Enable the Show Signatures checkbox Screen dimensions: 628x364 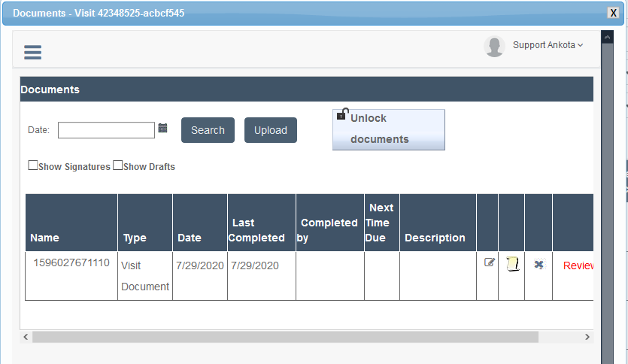[33, 165]
